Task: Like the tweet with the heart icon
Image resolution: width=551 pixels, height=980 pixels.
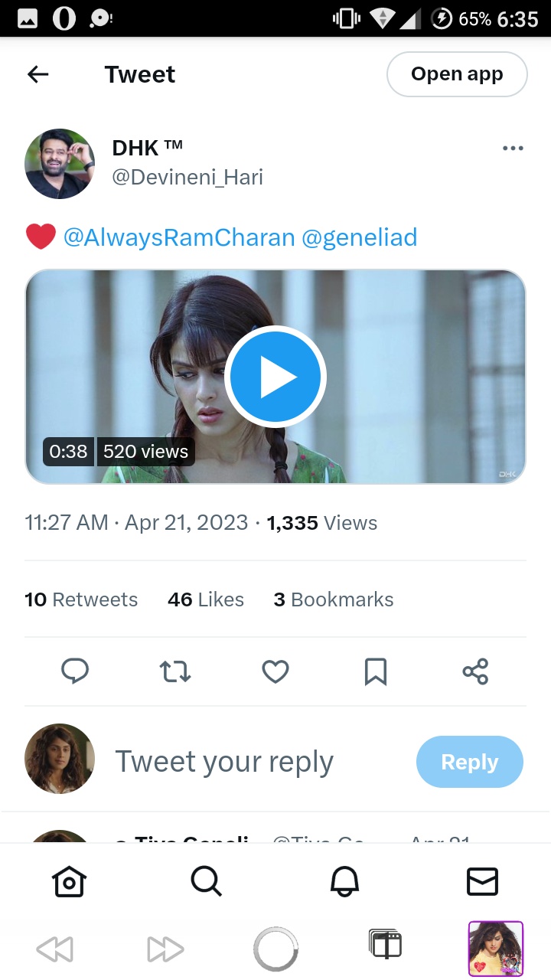Action: pyautogui.click(x=275, y=671)
